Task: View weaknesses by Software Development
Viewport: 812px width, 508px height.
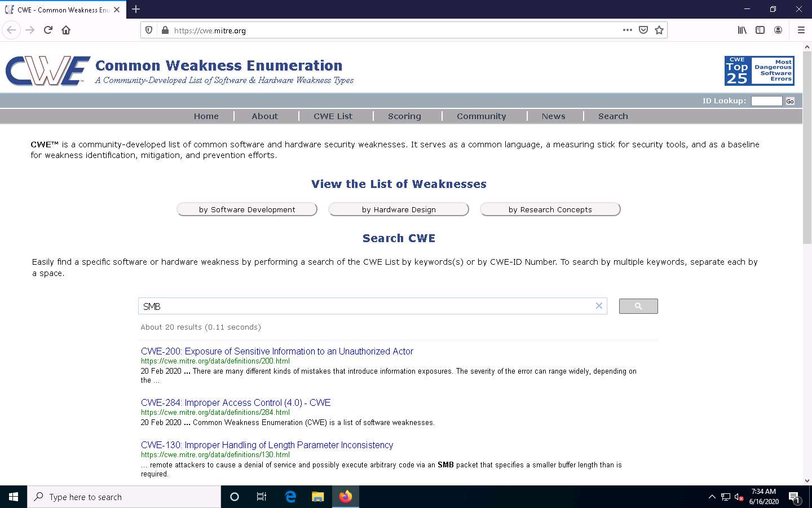Action: tap(247, 209)
